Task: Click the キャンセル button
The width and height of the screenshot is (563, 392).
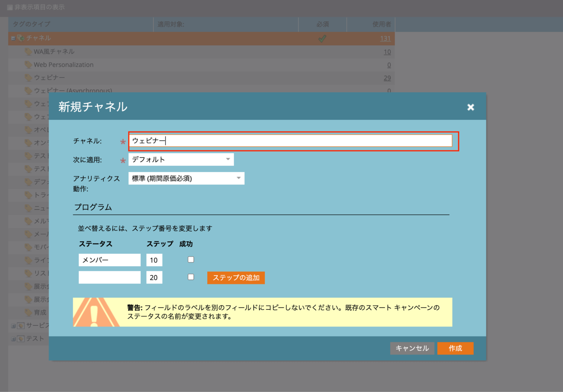Action: click(412, 348)
